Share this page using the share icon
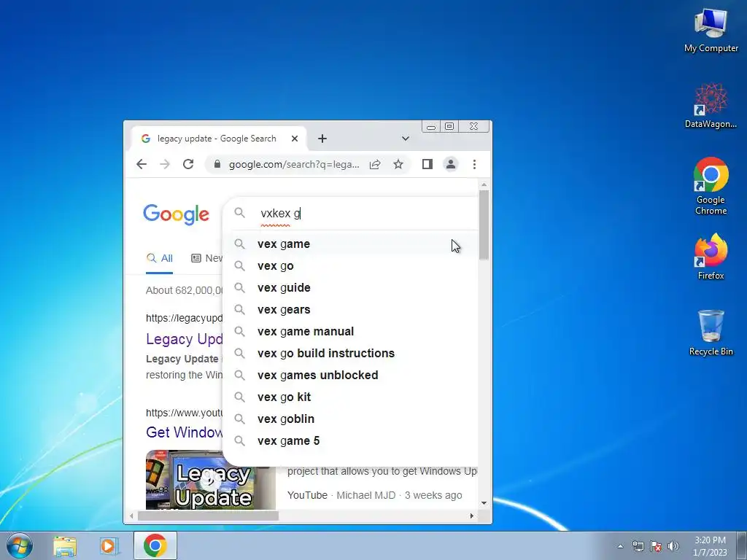The height and width of the screenshot is (560, 747). 375,164
